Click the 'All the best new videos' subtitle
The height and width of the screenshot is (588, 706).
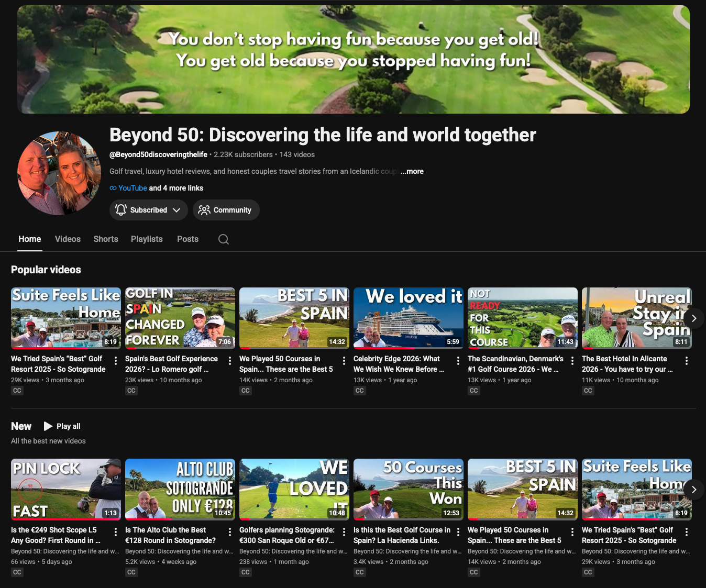[x=48, y=441]
